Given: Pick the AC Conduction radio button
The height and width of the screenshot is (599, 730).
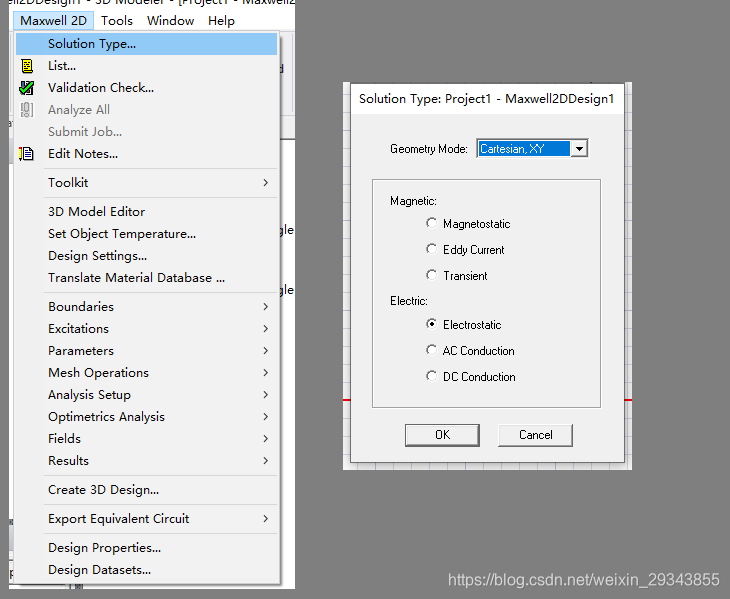Looking at the screenshot, I should click(x=432, y=351).
